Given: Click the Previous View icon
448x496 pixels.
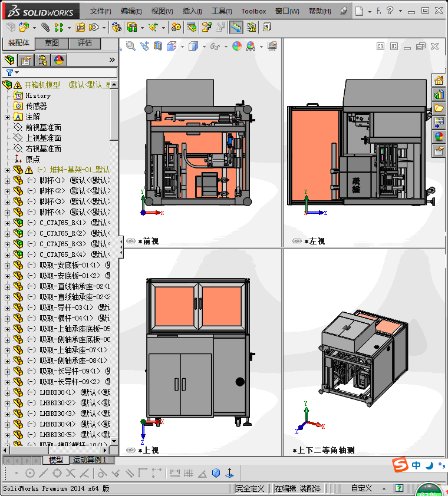Looking at the screenshot, I should click(144, 47).
